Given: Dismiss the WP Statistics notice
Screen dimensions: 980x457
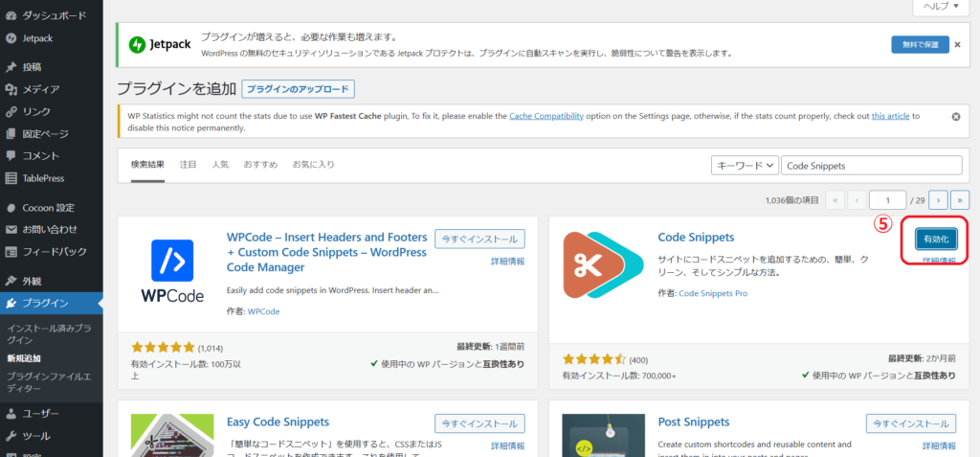Looking at the screenshot, I should pos(956,117).
